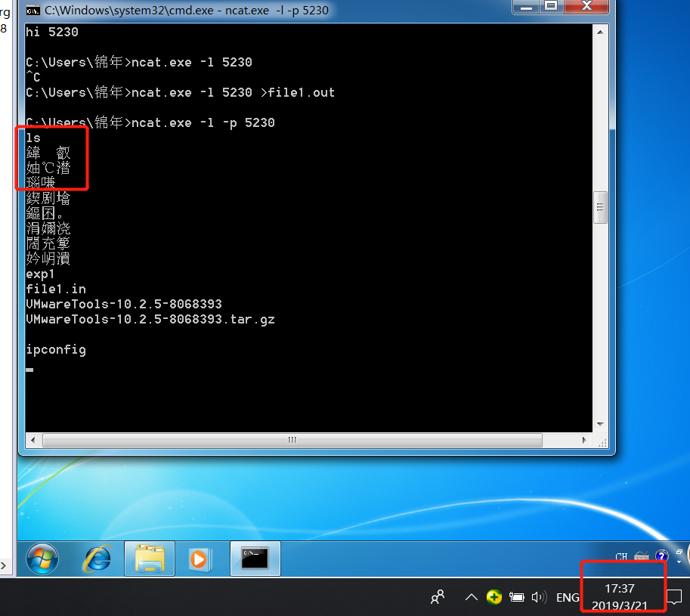690x616 pixels.
Task: Close the cmd.exe window
Action: (x=586, y=6)
